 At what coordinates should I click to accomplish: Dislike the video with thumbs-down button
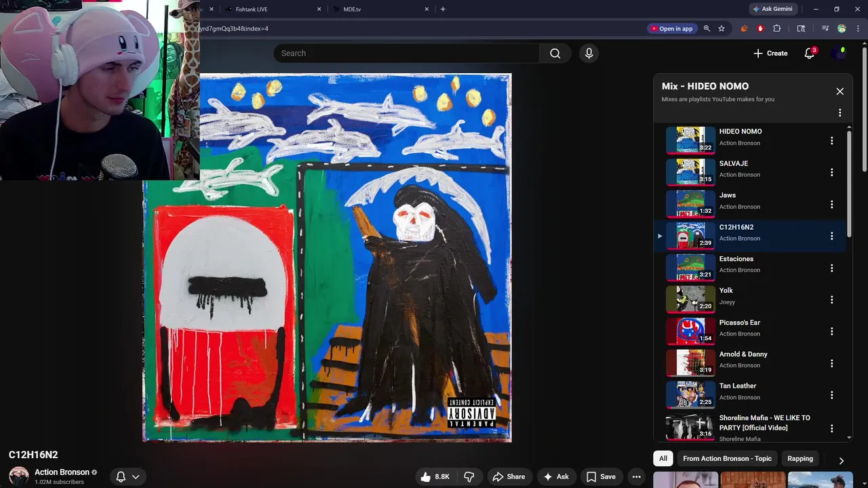pos(469,476)
